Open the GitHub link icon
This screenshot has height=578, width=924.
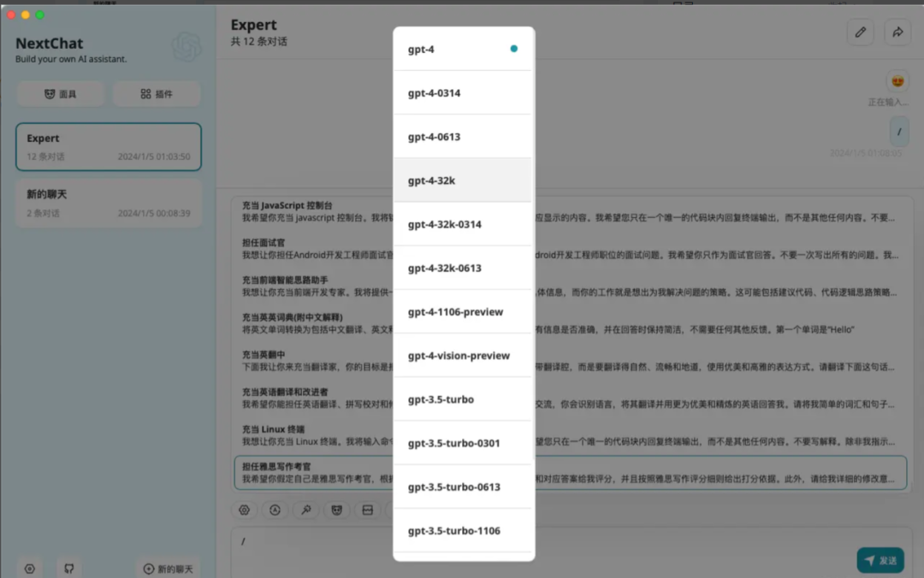click(x=70, y=569)
